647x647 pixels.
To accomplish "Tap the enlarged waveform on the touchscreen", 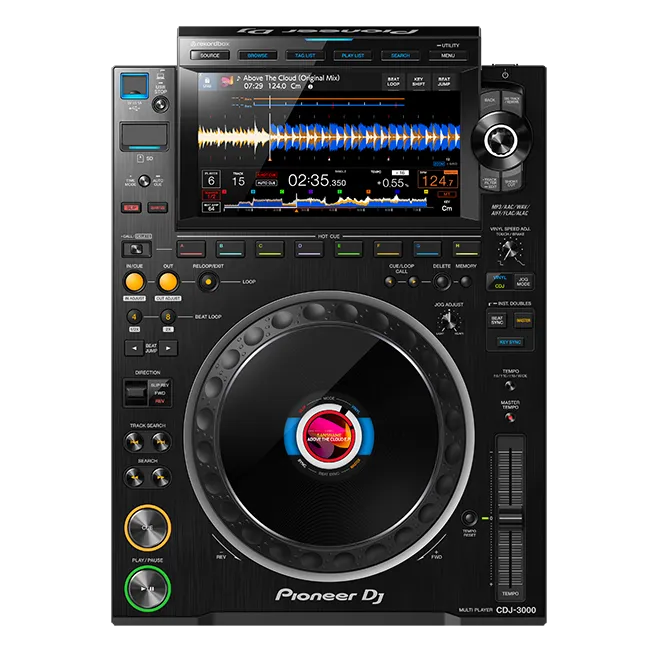I will click(329, 137).
